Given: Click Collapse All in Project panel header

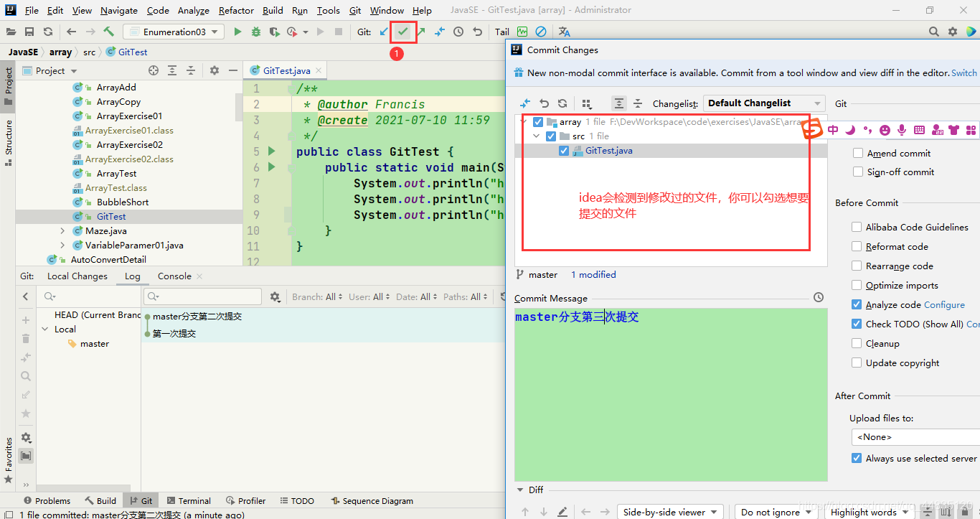Looking at the screenshot, I should point(191,70).
